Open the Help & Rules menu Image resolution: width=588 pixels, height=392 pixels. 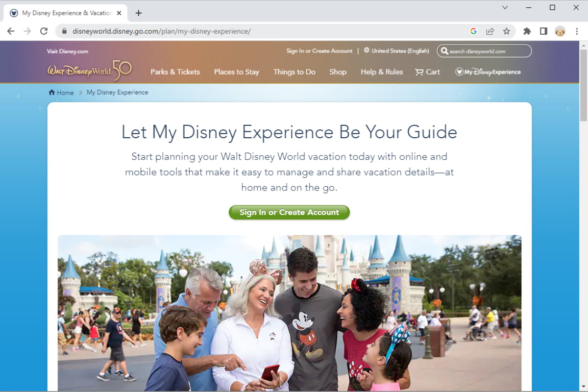click(382, 72)
